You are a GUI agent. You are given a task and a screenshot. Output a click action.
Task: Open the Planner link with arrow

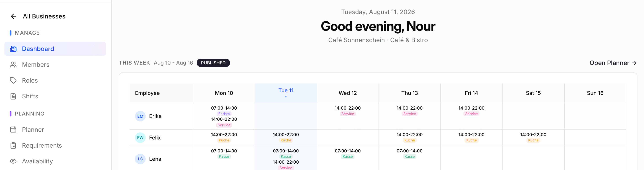pyautogui.click(x=613, y=63)
